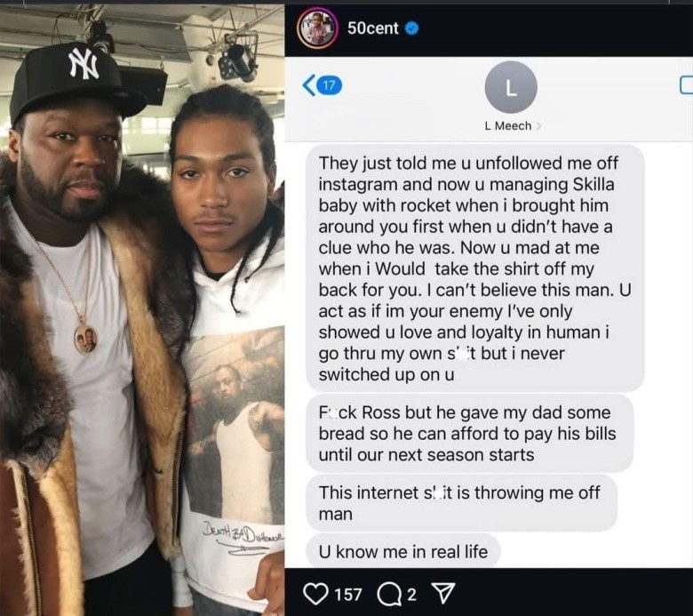View the 157 likes count

coord(348,595)
